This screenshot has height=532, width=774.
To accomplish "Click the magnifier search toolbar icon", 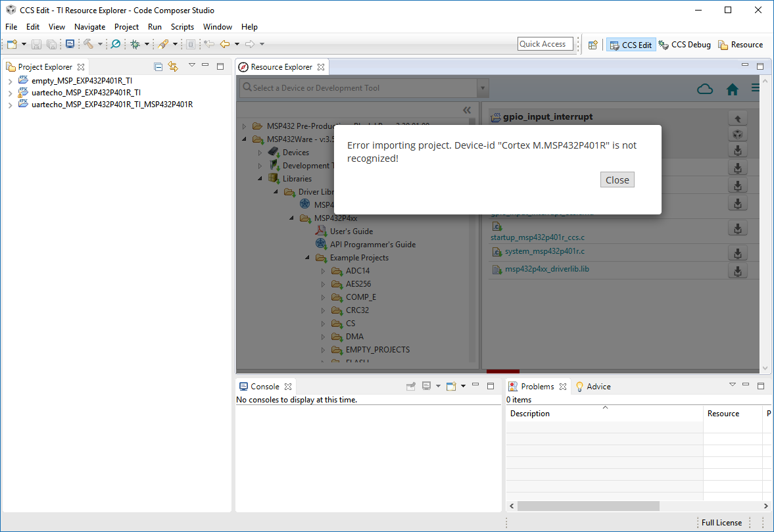I will (x=116, y=45).
